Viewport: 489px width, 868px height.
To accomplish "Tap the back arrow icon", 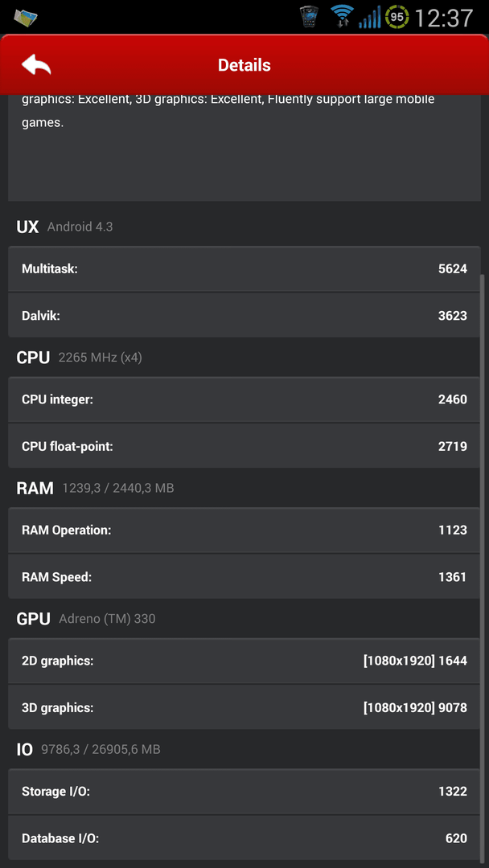I will [36, 65].
